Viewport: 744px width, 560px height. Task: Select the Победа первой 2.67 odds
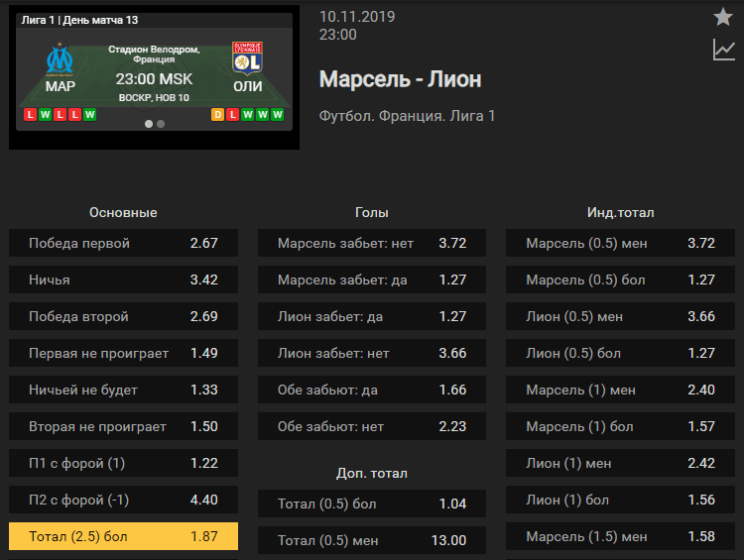(123, 243)
